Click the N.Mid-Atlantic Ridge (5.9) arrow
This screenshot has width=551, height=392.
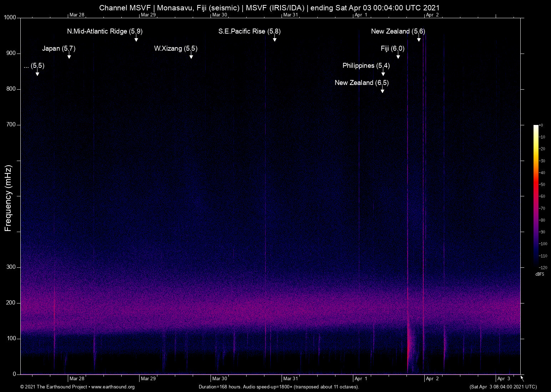136,39
